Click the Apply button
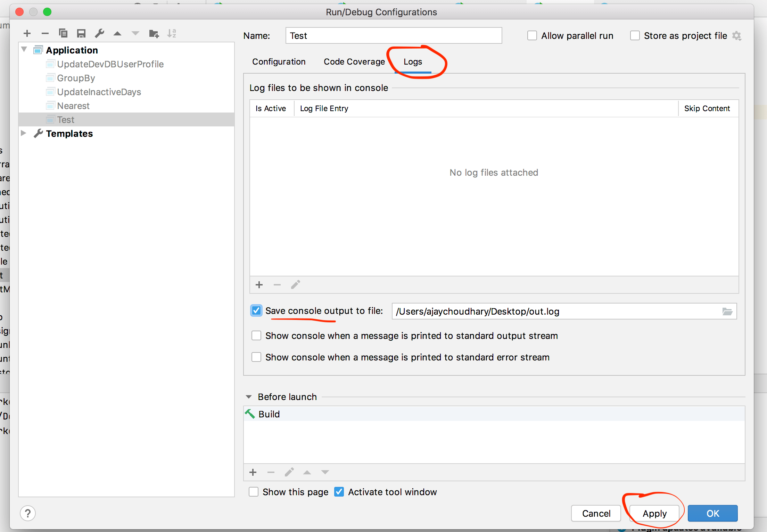 (654, 513)
